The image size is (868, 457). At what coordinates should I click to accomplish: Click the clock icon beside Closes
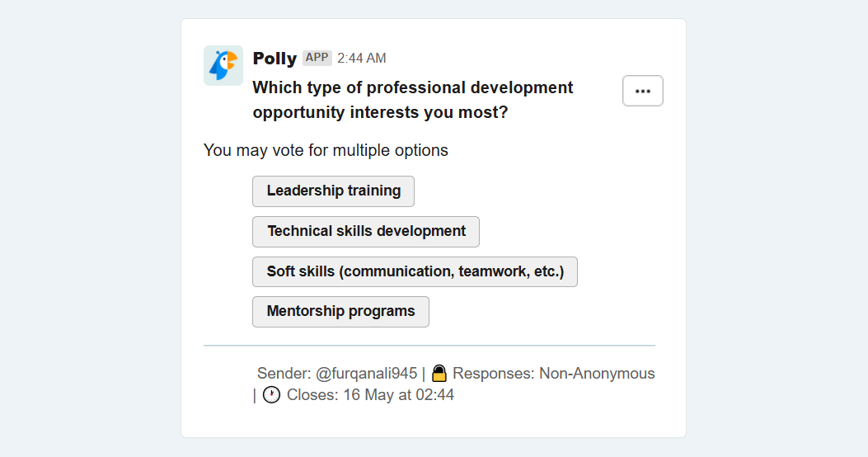[271, 395]
